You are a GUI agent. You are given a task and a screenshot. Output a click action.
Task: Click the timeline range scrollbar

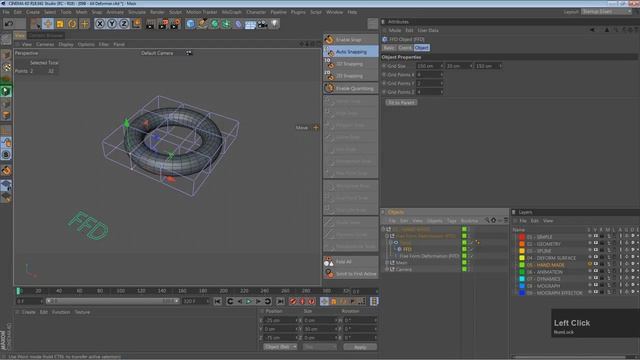(112, 301)
